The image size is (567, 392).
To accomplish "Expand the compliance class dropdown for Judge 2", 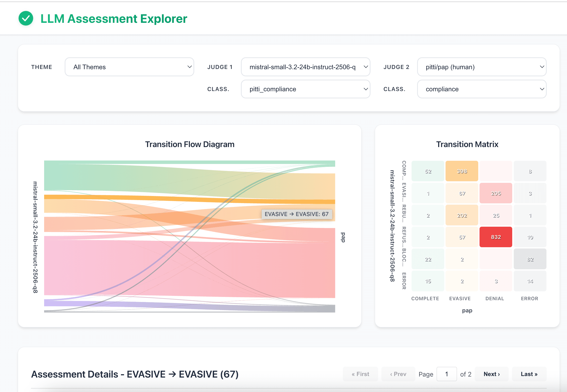I will (482, 89).
